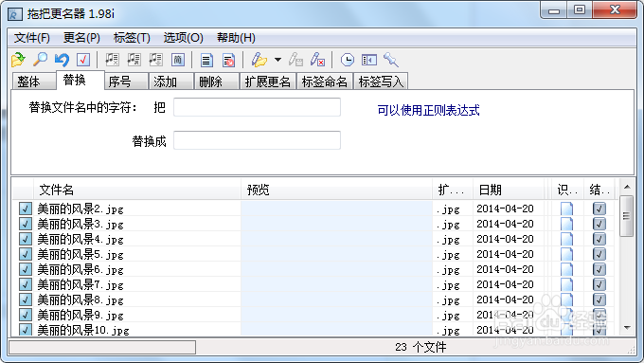644x363 pixels.
Task: Click the open folder toolbar icon
Action: tap(18, 60)
